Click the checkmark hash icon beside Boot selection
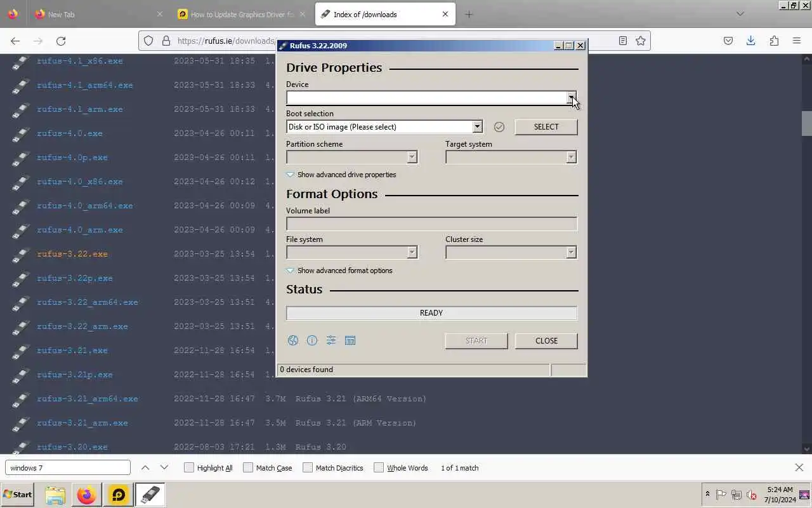812x508 pixels. tap(499, 127)
